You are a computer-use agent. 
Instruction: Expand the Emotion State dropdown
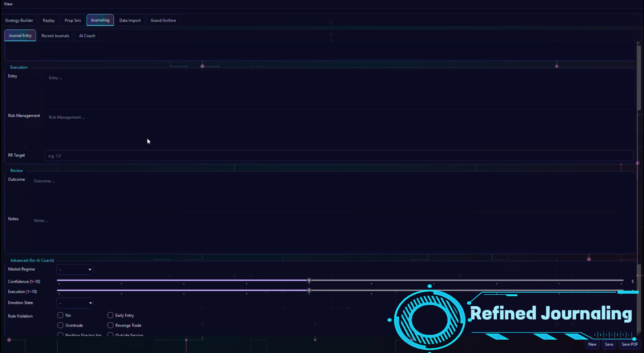click(75, 303)
